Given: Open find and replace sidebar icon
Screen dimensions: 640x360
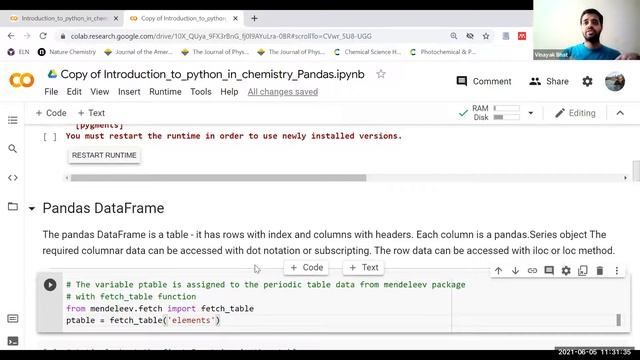Looking at the screenshot, I should pos(13,149).
